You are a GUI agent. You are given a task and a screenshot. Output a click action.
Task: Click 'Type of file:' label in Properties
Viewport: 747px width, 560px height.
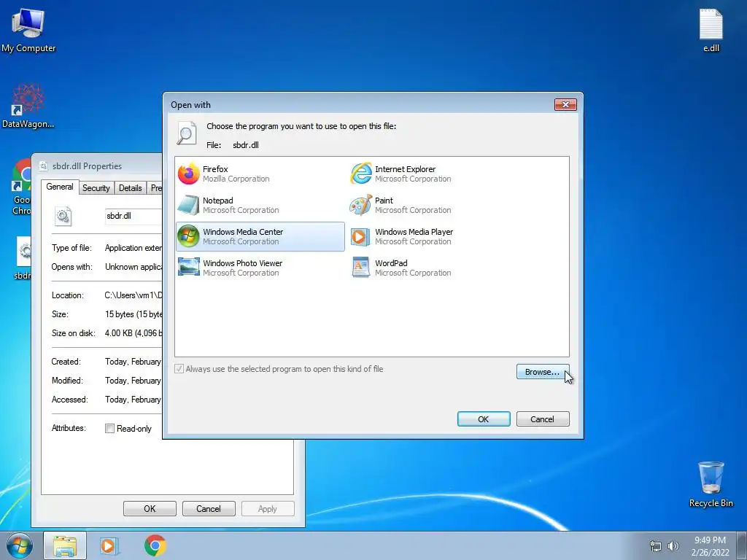coord(71,248)
